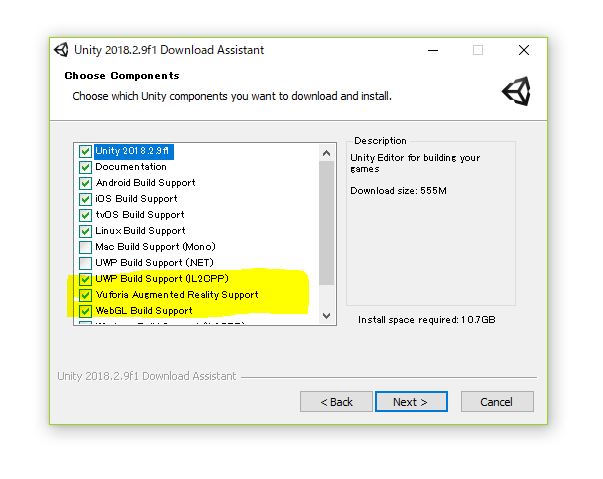Viewport: 603px width, 479px height.
Task: Select the Documentation row label
Action: [131, 167]
